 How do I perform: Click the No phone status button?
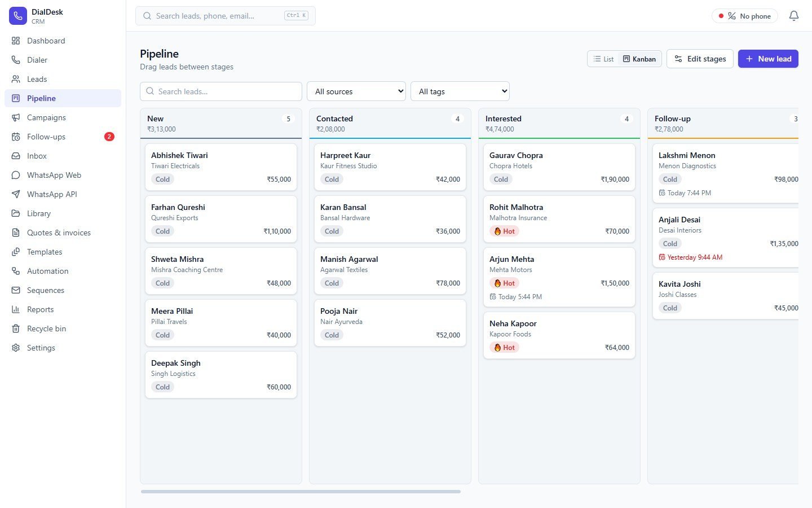click(x=745, y=16)
